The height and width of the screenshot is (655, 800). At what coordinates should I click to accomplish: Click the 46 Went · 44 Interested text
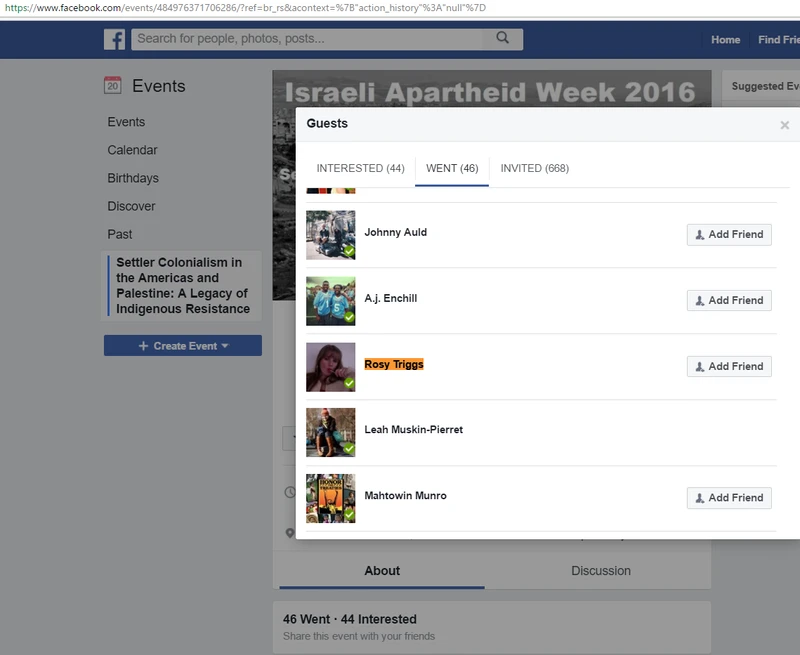pos(349,619)
